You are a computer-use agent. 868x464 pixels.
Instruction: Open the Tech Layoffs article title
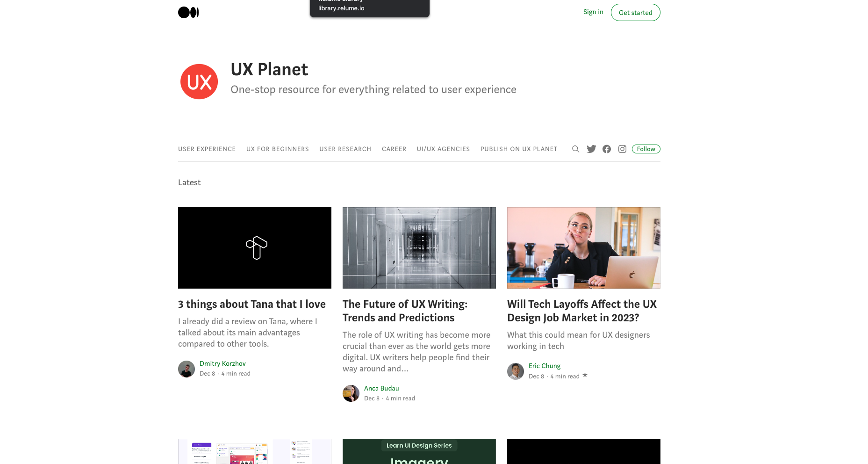point(582,311)
